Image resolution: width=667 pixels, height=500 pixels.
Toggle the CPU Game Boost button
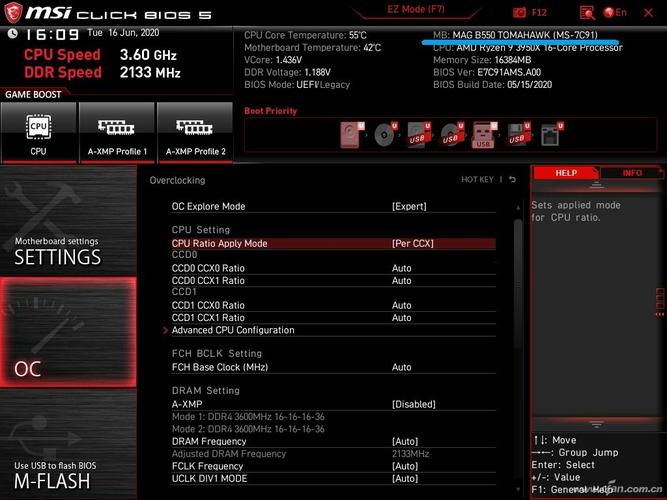click(x=39, y=133)
